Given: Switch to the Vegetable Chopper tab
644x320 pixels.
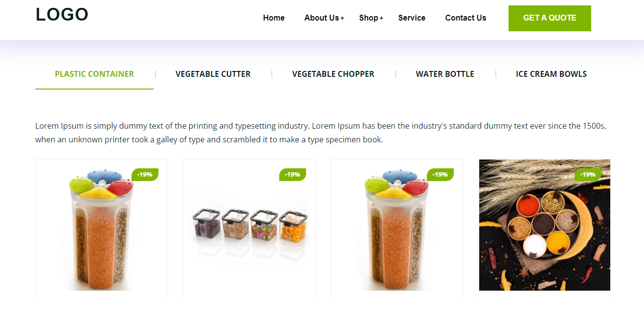Looking at the screenshot, I should pos(333,74).
